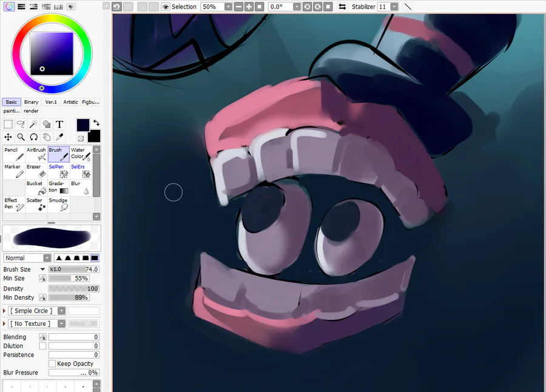Toggle the HSV slider panel
Screen dimensions: 546x392
coord(34,7)
